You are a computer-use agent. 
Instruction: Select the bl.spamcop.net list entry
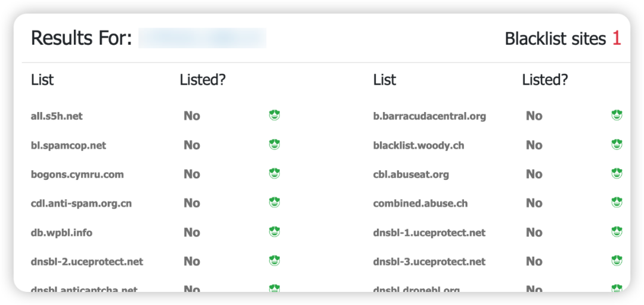click(69, 146)
